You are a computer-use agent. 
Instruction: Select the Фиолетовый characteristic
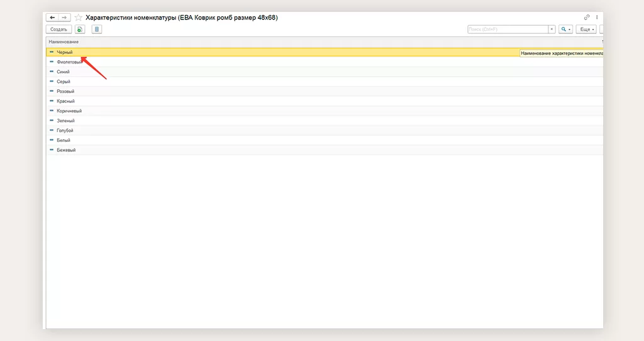click(x=69, y=62)
